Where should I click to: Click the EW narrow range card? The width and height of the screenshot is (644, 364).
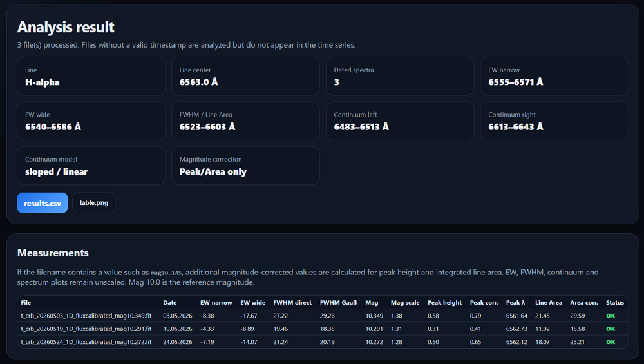[x=554, y=77]
